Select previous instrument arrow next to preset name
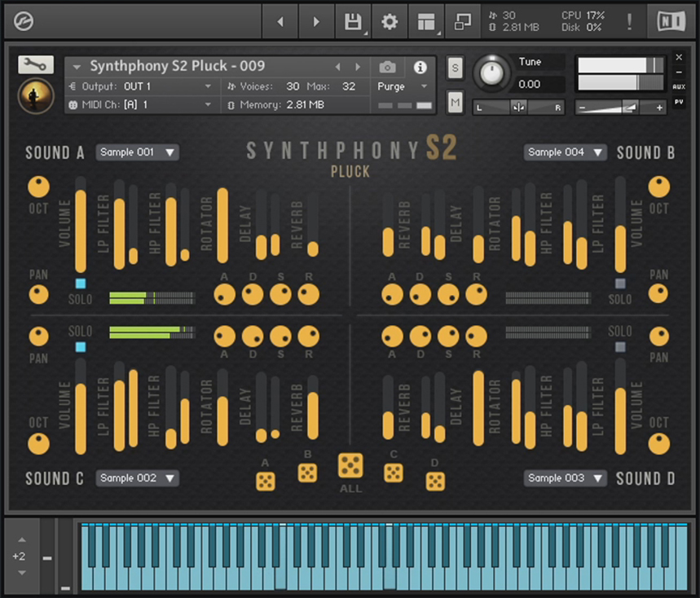The image size is (700, 598). click(x=338, y=67)
